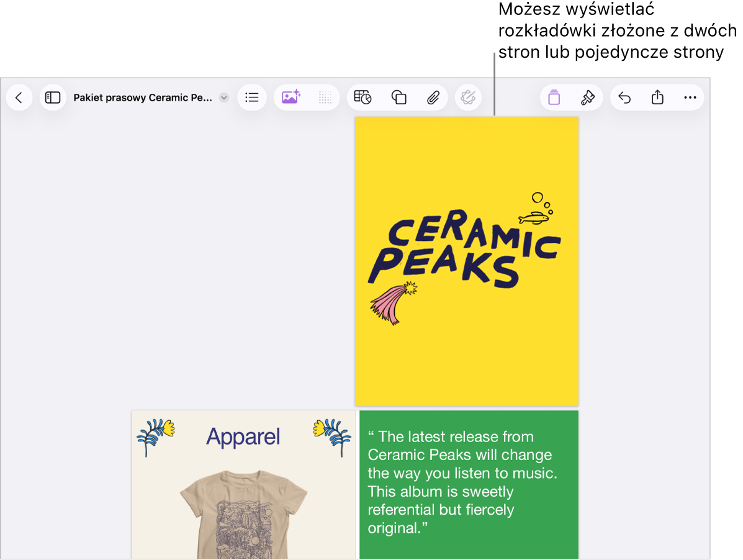Click the dimmed sparkle tool icon
This screenshot has height=560, width=743.
point(468,97)
